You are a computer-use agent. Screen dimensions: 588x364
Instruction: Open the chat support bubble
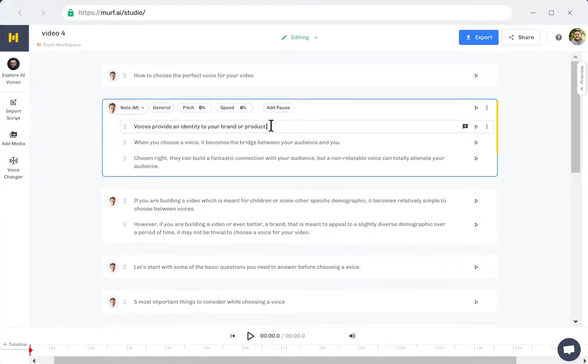569,350
